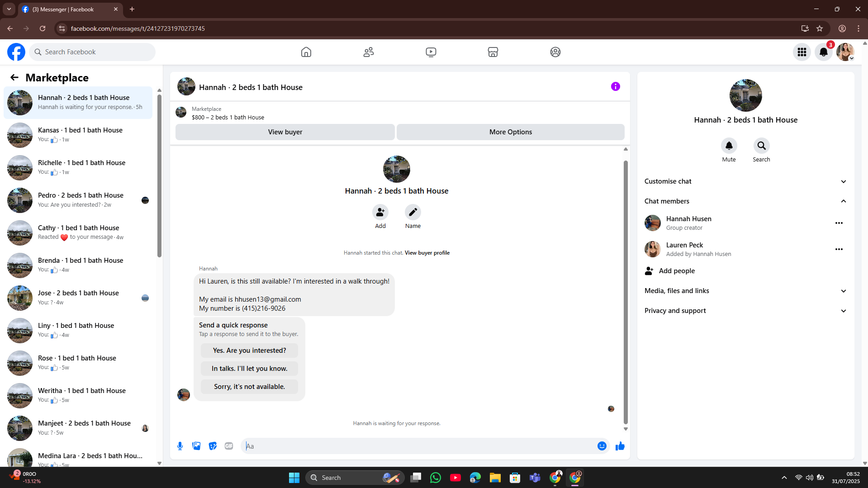Open the Groups icon in top navigation
This screenshot has height=488, width=868.
pyautogui.click(x=555, y=52)
